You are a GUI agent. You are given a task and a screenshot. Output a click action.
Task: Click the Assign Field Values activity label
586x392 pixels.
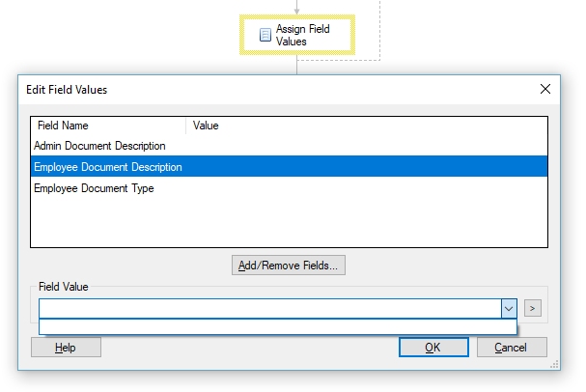tap(303, 35)
